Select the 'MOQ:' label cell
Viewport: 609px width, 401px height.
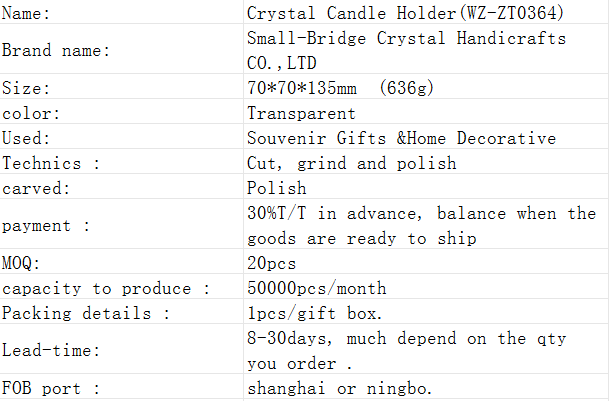(x=122, y=262)
